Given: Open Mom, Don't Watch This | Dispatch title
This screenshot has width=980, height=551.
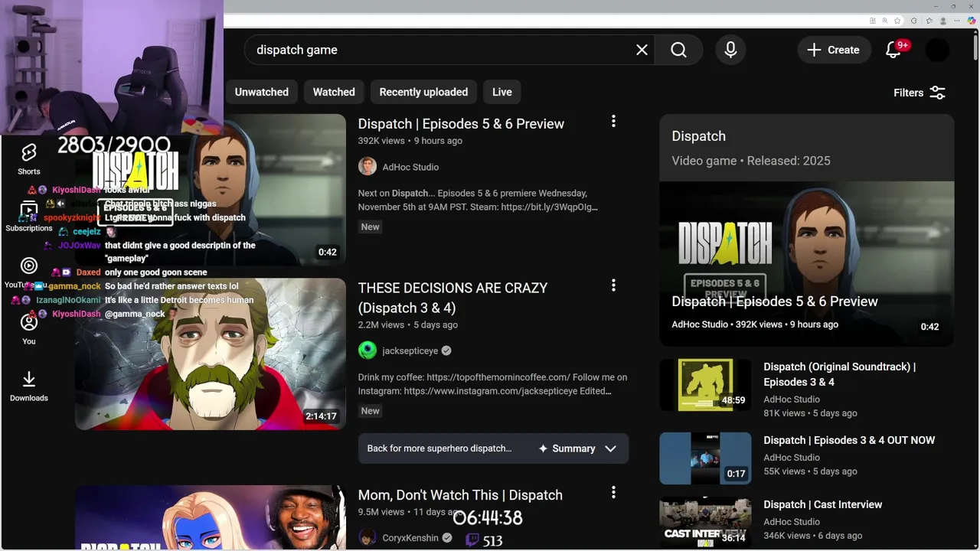Looking at the screenshot, I should click(460, 495).
